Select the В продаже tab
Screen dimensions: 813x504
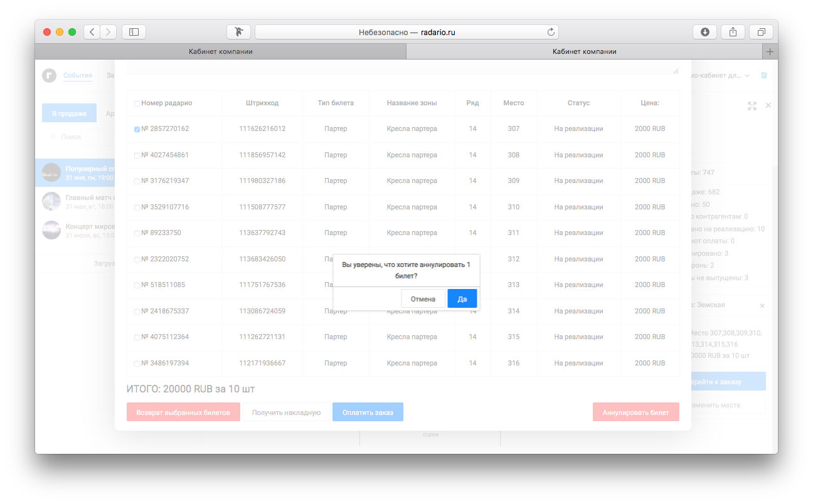coord(69,113)
